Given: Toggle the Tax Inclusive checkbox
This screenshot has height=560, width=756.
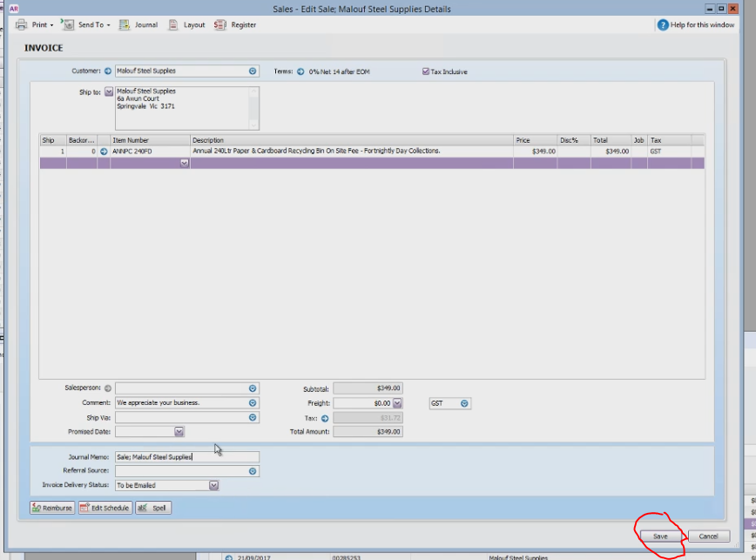Looking at the screenshot, I should (426, 71).
